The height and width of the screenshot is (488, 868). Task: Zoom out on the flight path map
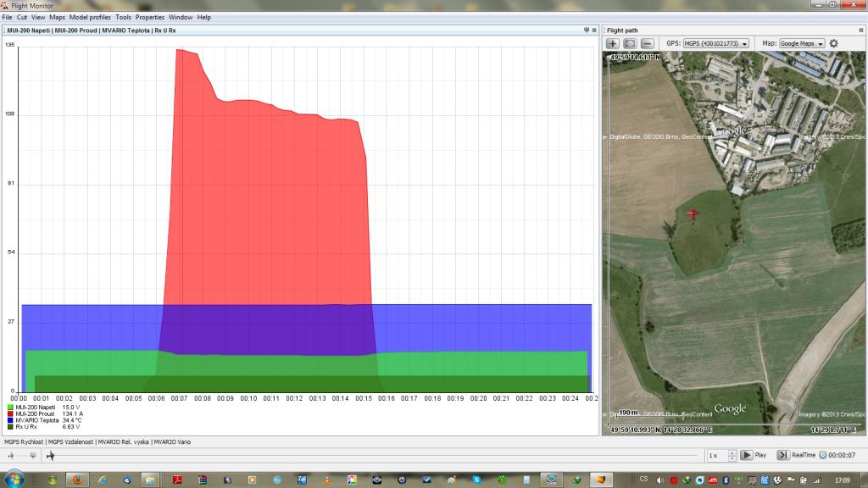[647, 43]
